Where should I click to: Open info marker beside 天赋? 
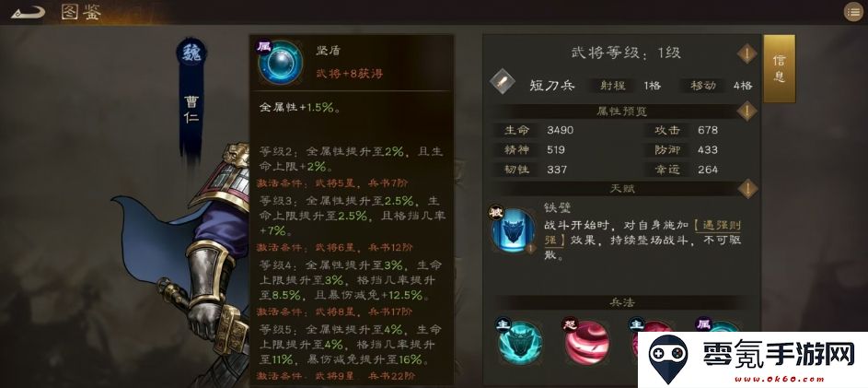(746, 188)
